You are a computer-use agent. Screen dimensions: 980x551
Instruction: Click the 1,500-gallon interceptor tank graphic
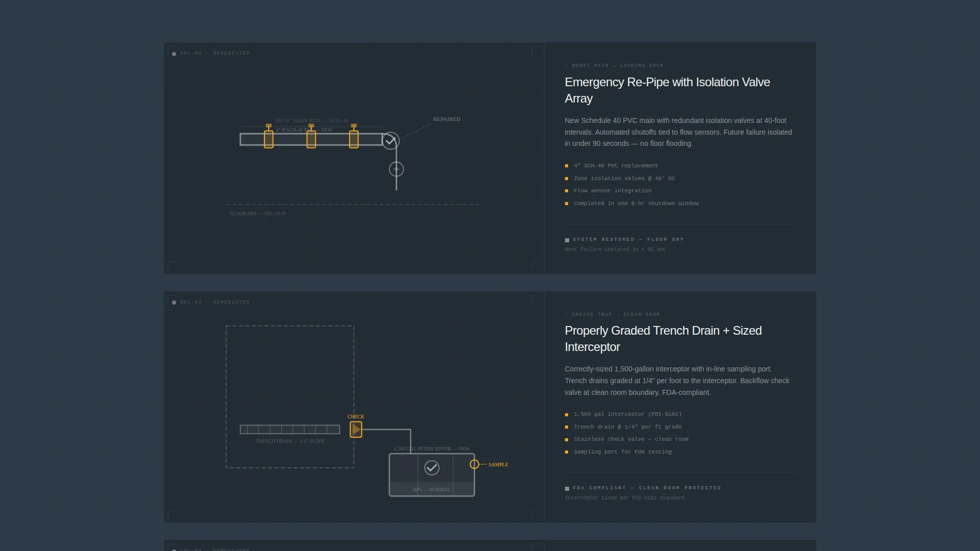click(432, 475)
